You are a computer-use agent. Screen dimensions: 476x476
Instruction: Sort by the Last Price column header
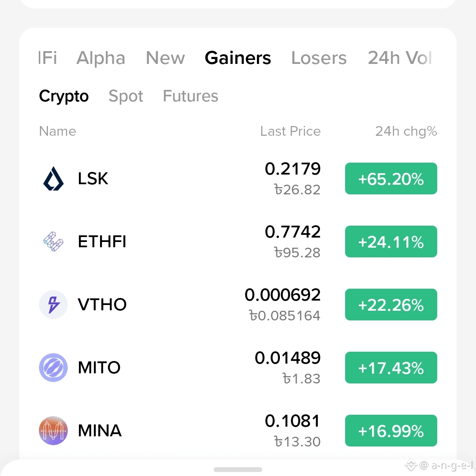(x=290, y=131)
